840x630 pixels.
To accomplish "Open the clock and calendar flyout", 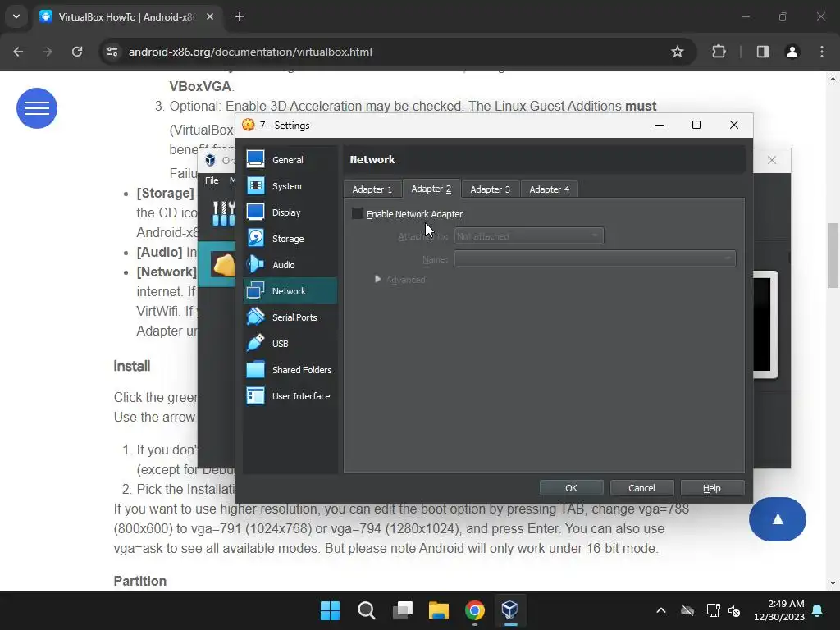I will (x=778, y=610).
